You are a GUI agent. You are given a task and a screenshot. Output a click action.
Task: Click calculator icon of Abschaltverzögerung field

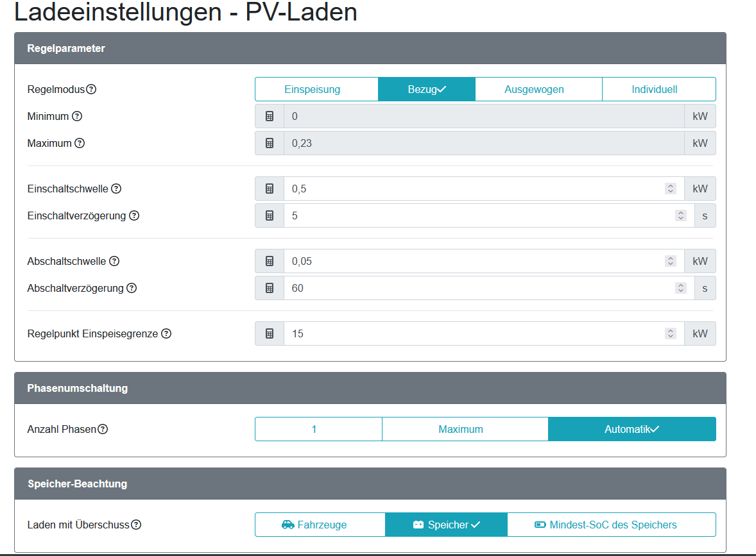270,288
